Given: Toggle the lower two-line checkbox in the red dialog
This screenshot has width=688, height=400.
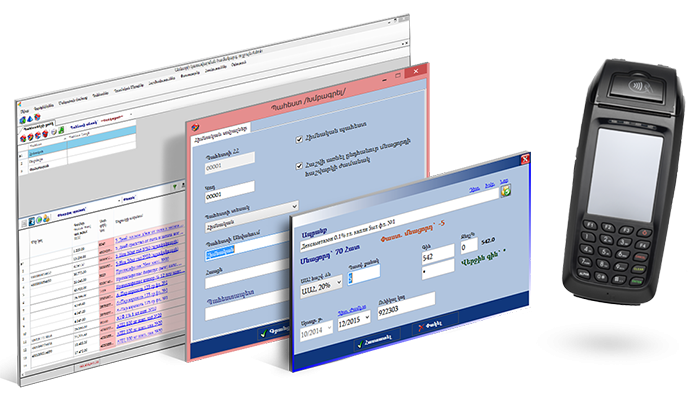Looking at the screenshot, I should click(x=299, y=166).
